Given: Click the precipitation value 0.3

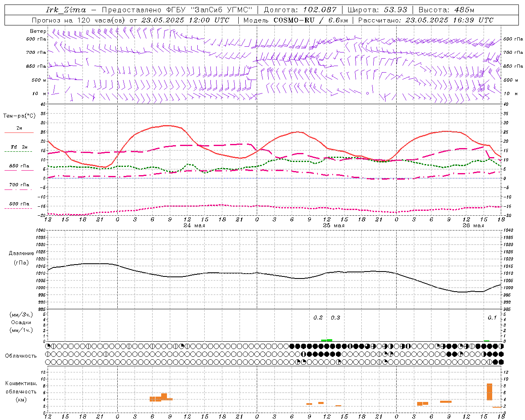Looking at the screenshot, I should click(336, 318).
